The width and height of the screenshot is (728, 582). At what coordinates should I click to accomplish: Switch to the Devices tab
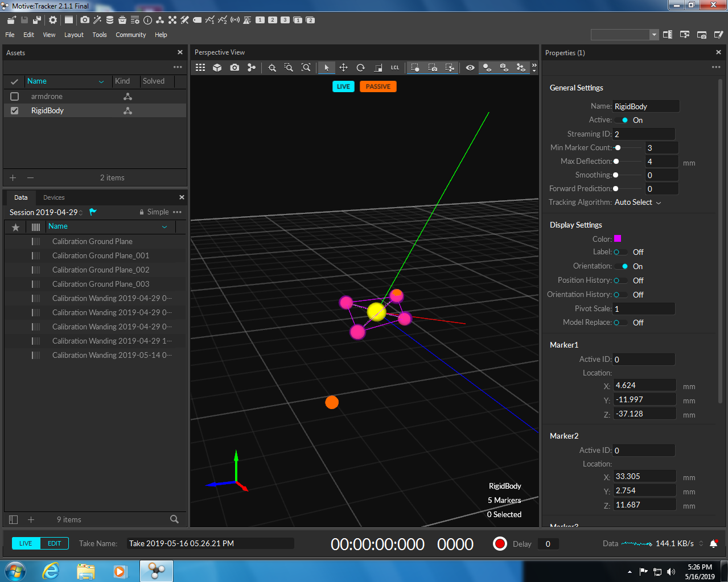(x=54, y=197)
